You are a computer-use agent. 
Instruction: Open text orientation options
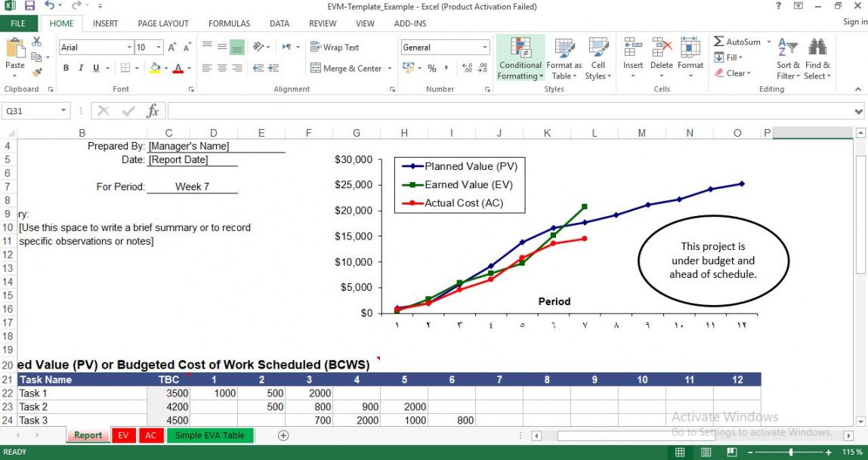[x=261, y=47]
